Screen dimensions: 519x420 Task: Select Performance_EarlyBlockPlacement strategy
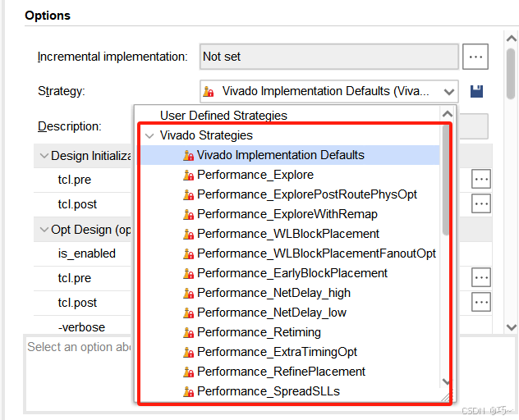tap(292, 273)
